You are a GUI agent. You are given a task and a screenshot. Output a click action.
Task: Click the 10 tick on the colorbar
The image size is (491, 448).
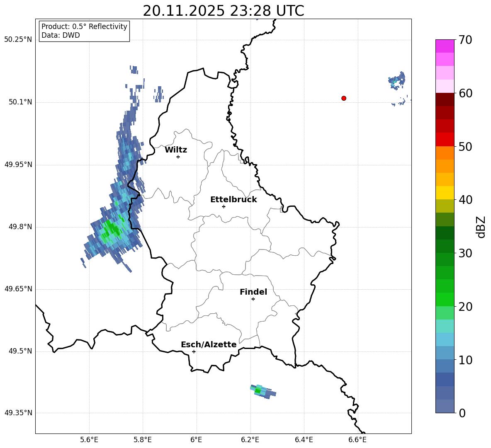pos(465,360)
